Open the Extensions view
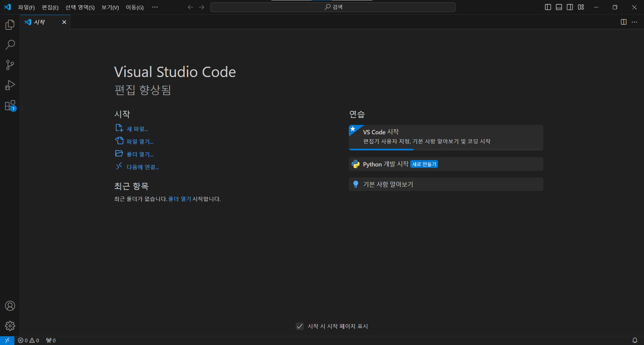Viewport: 644px width, 345px height. [x=10, y=106]
